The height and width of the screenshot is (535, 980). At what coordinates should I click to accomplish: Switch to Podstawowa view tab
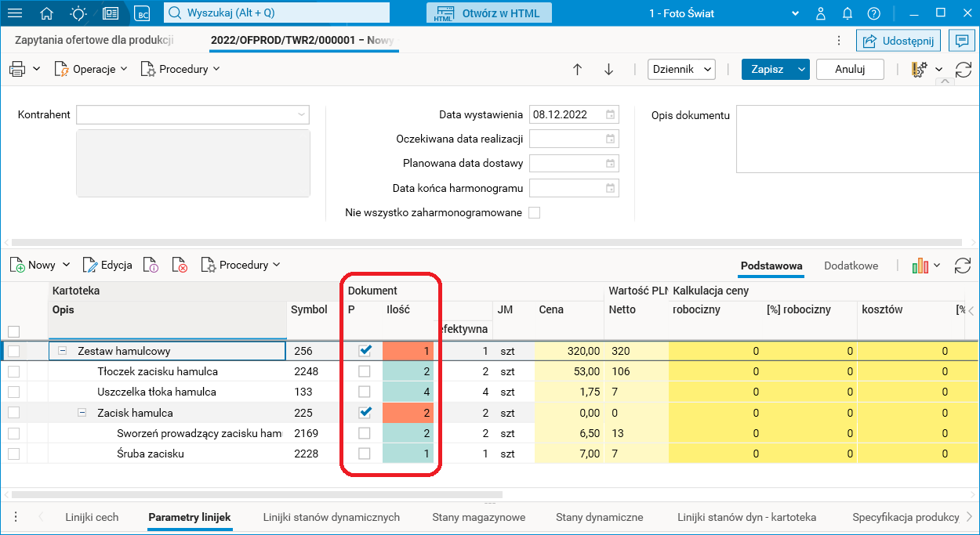tap(771, 266)
